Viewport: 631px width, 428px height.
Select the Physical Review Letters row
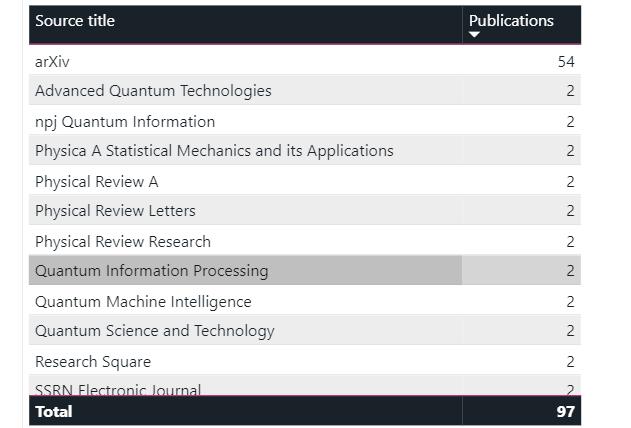115,211
